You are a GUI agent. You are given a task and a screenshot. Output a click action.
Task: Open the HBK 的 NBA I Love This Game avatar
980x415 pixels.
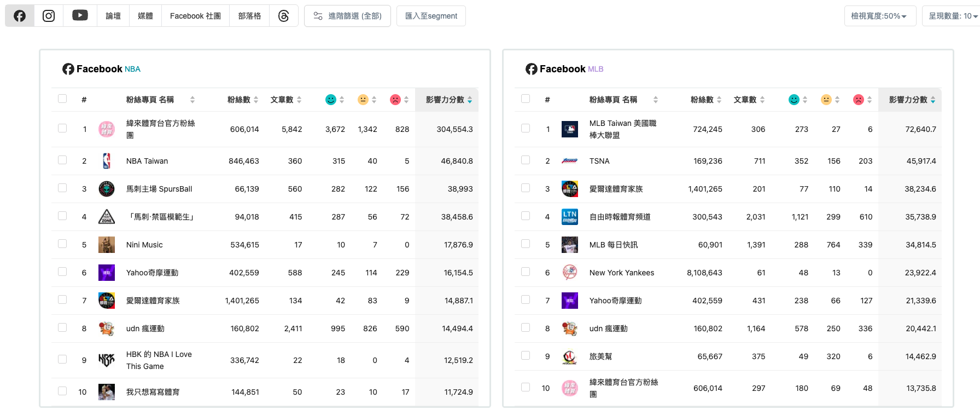(x=107, y=360)
